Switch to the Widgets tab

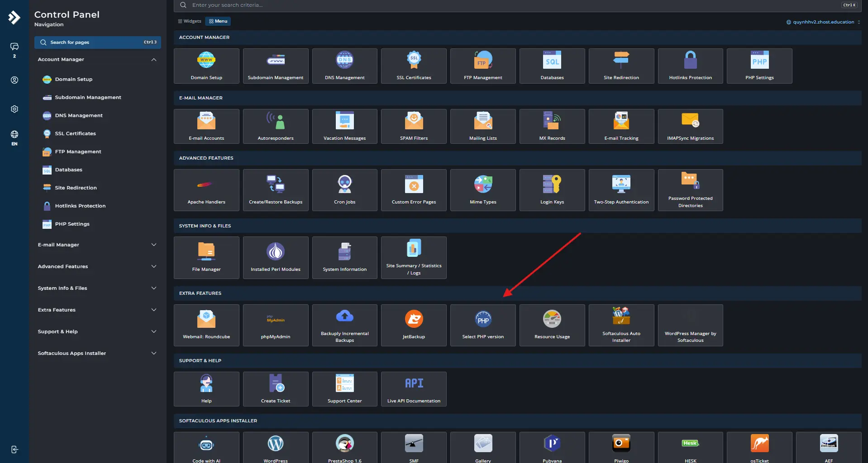click(x=190, y=21)
